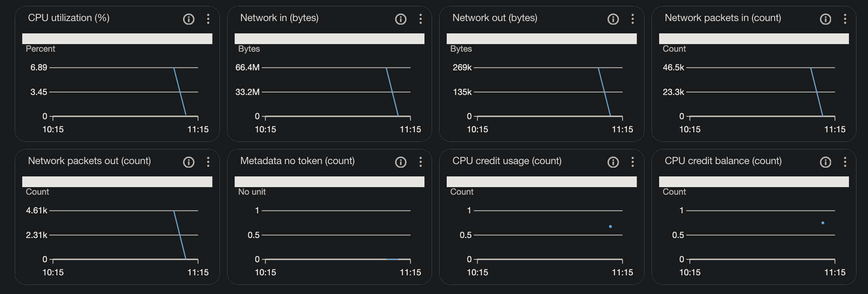Expand Network out widget options menu
The width and height of the screenshot is (868, 294).
(x=633, y=19)
